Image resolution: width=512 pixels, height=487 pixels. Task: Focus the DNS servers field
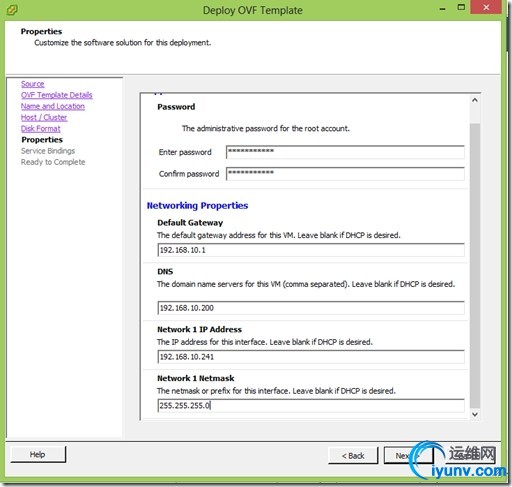point(311,308)
